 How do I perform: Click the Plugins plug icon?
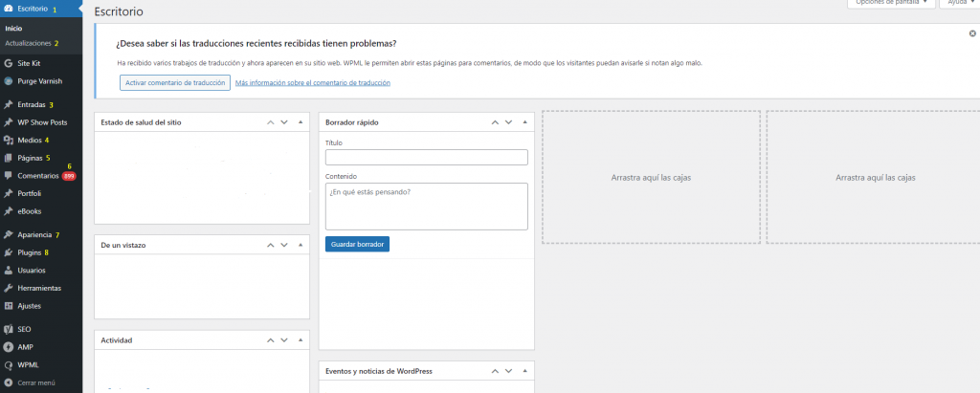click(x=8, y=253)
